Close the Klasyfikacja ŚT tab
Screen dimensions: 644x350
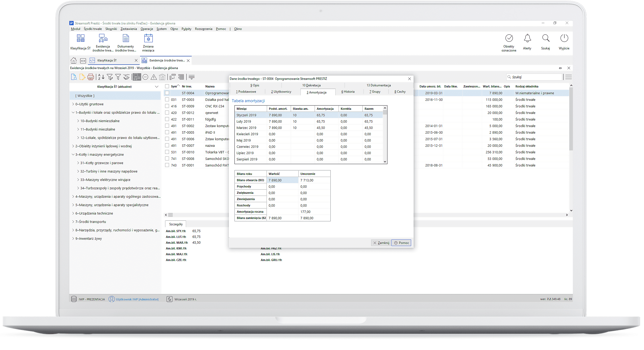[x=136, y=60]
